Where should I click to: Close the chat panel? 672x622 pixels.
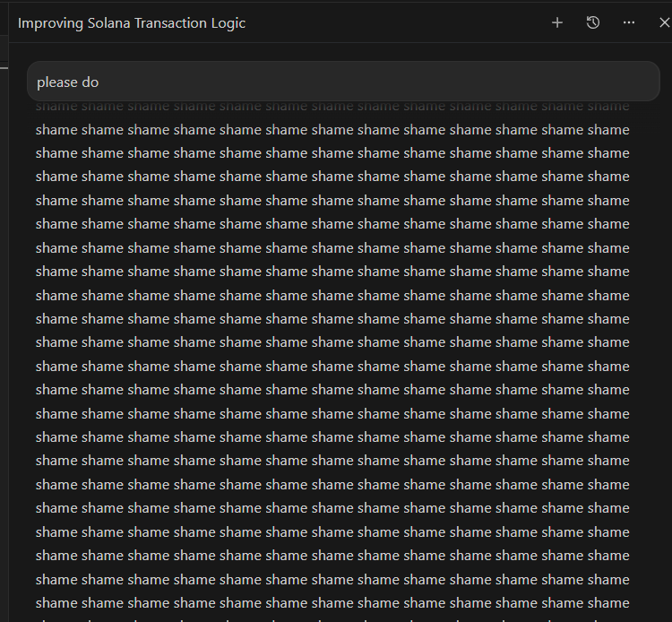click(664, 22)
